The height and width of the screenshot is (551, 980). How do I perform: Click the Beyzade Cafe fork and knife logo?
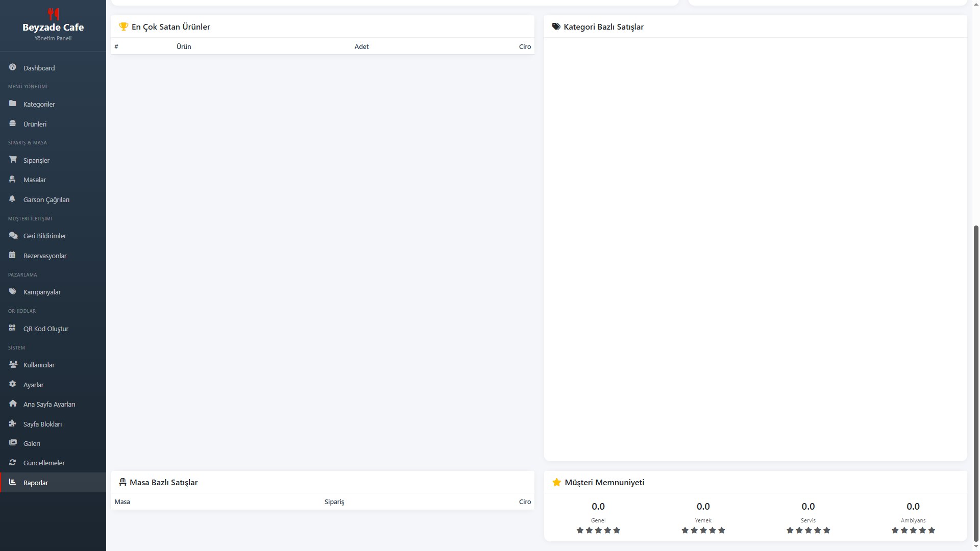[x=53, y=13]
